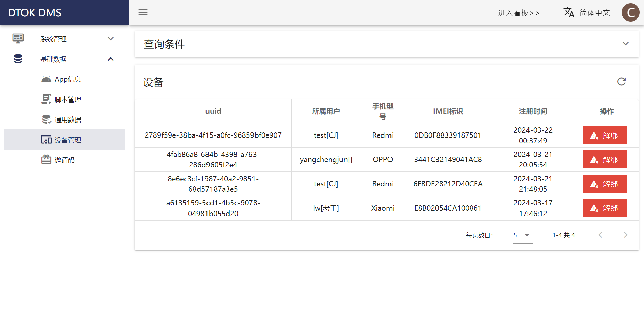This screenshot has width=644, height=310.
Task: Toggle the hamburger menu icon
Action: [x=143, y=12]
